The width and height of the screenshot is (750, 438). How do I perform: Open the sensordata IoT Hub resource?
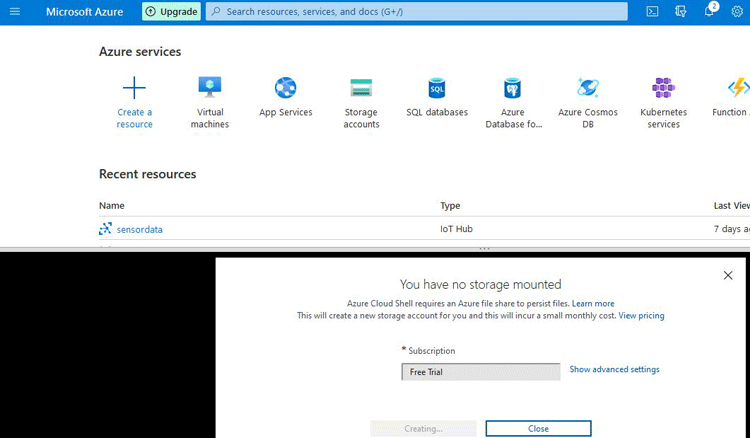(139, 230)
